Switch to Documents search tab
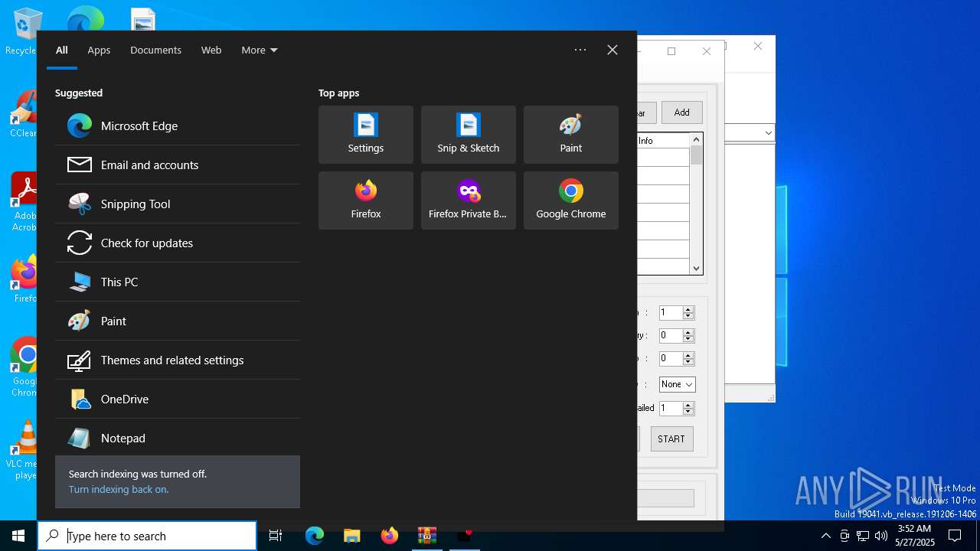This screenshot has width=980, height=551. point(155,50)
